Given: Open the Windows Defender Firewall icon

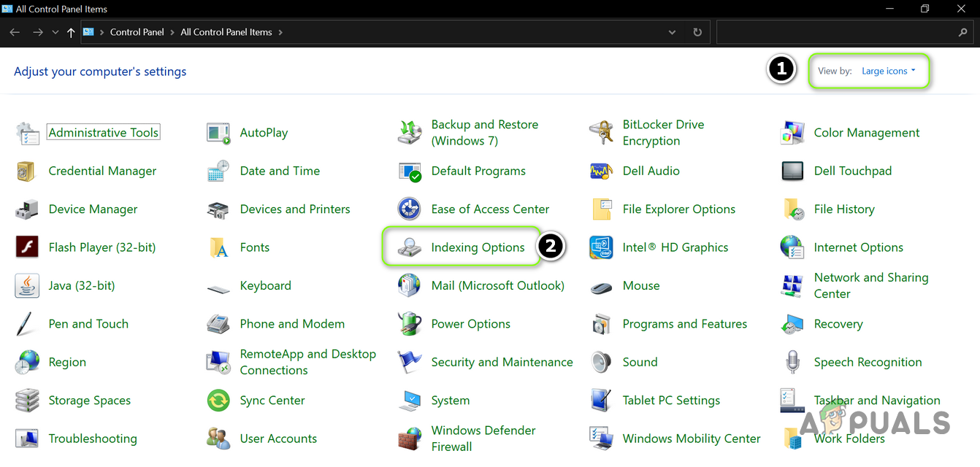Looking at the screenshot, I should [x=410, y=439].
